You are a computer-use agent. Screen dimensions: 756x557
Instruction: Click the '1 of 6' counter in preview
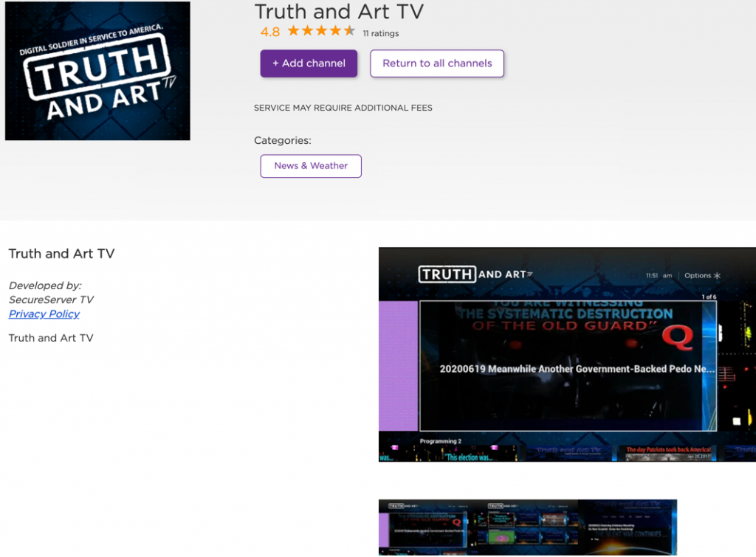(708, 297)
